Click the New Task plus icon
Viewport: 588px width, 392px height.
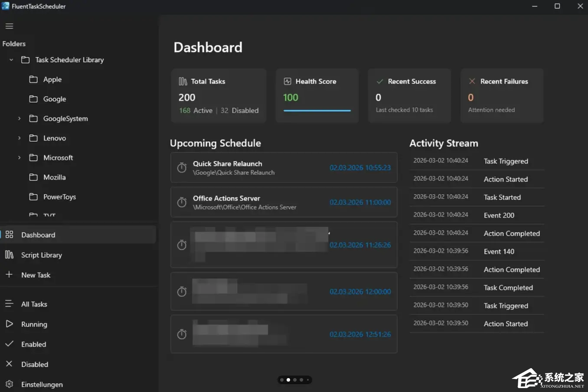pos(9,274)
